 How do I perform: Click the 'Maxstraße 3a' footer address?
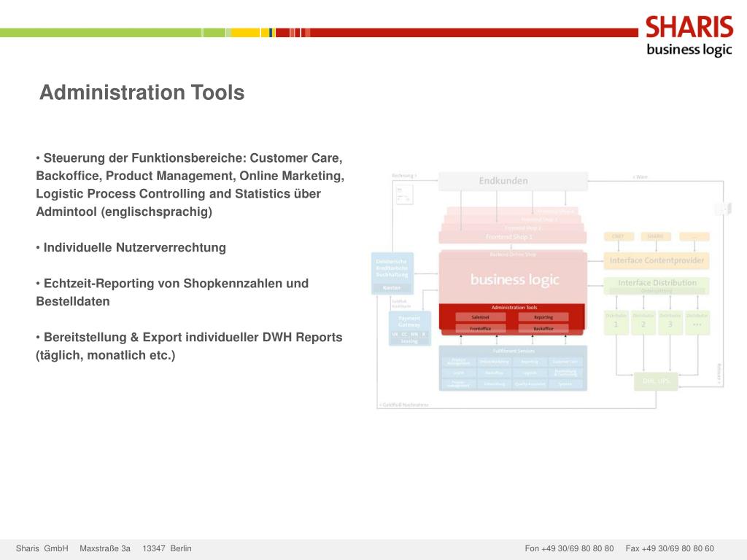point(105,548)
